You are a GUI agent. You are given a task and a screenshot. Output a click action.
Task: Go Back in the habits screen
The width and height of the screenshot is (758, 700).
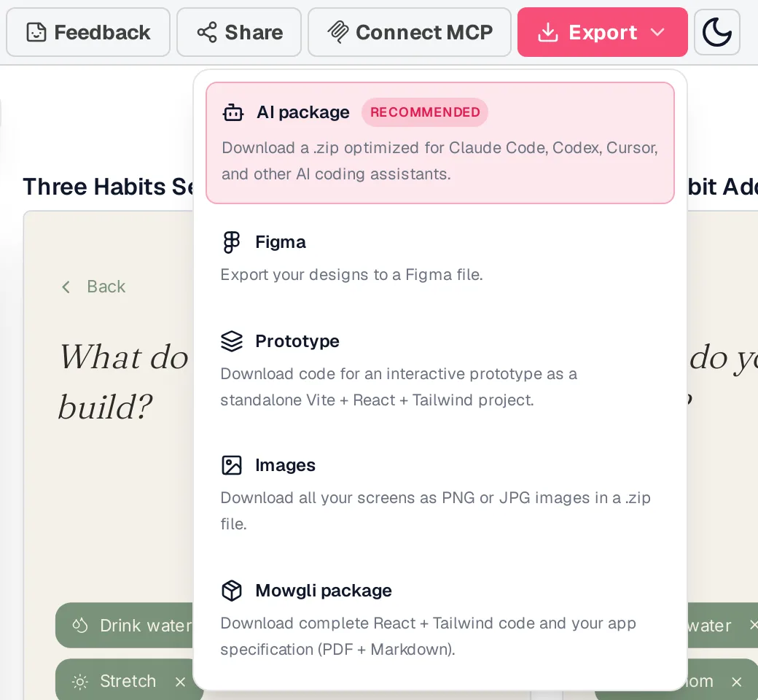point(93,287)
